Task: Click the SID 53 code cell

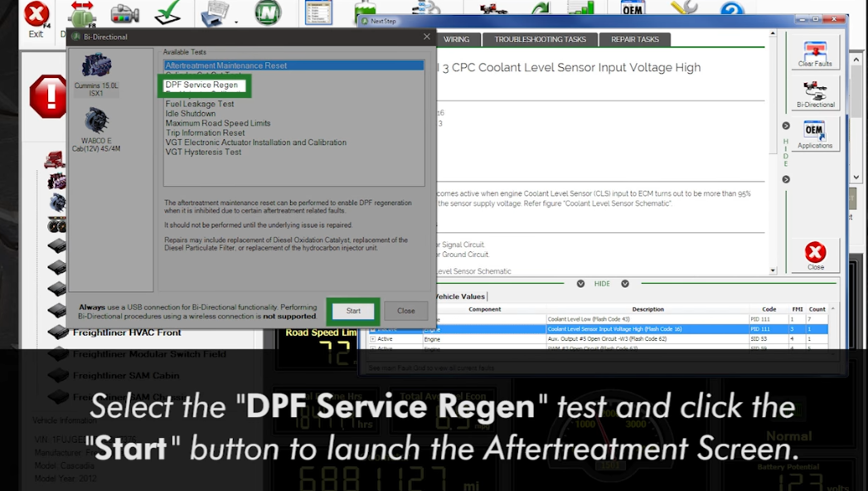Action: 769,338
